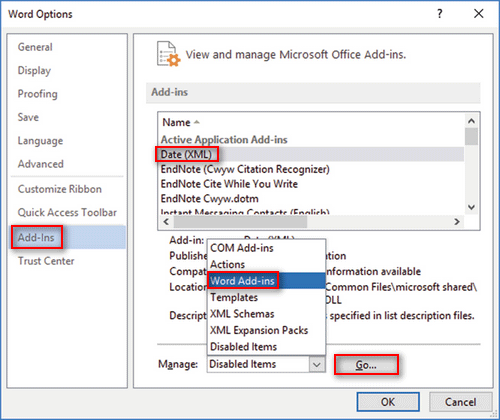Viewport: 500px width, 420px height.
Task: Click the horizontal scrollbar thumb
Action: click(x=240, y=222)
